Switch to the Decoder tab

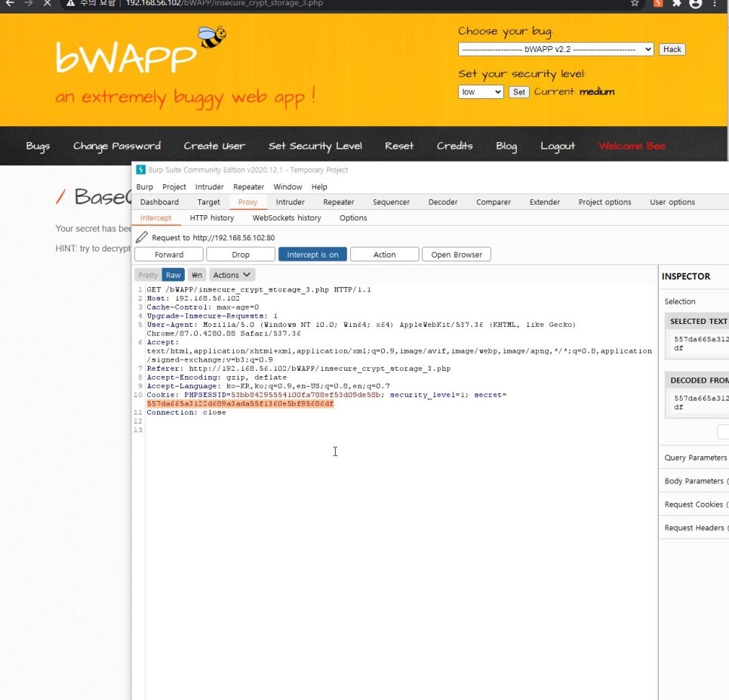pos(442,202)
